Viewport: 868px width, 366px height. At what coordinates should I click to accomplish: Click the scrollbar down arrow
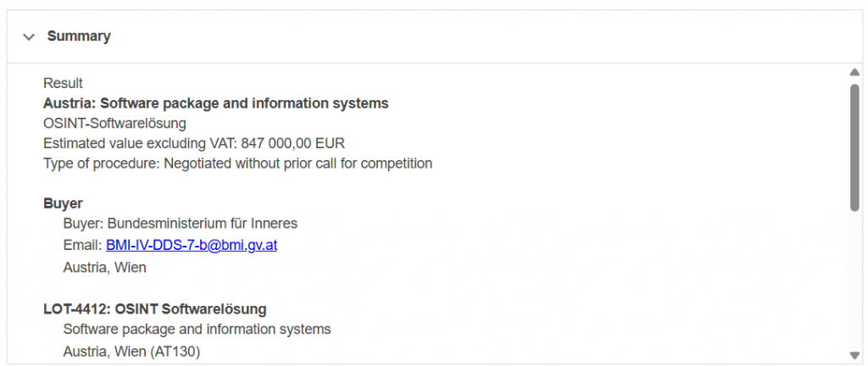pyautogui.click(x=854, y=354)
